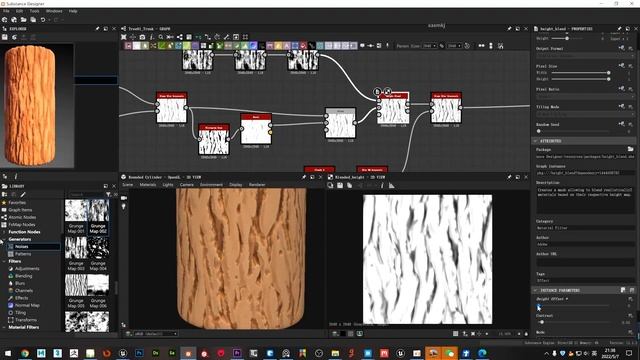Click the expose icon next to Output Format
Viewport: 640px width, 360px height.
click(x=622, y=48)
